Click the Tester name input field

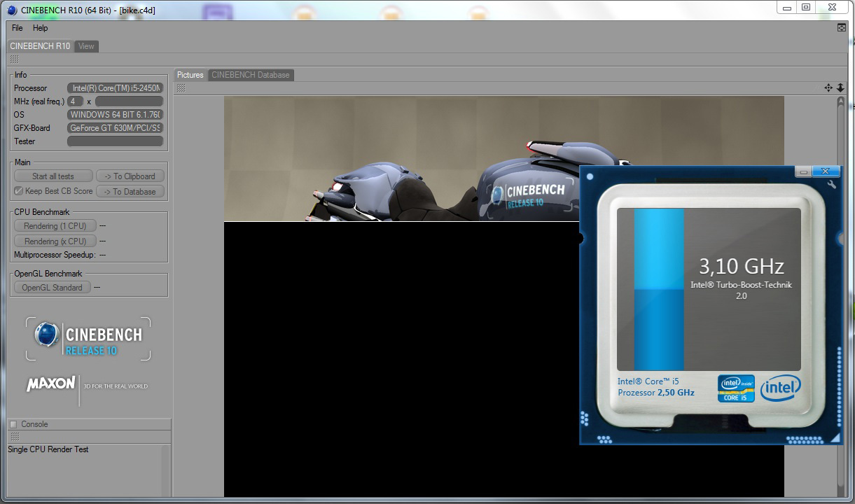[115, 141]
